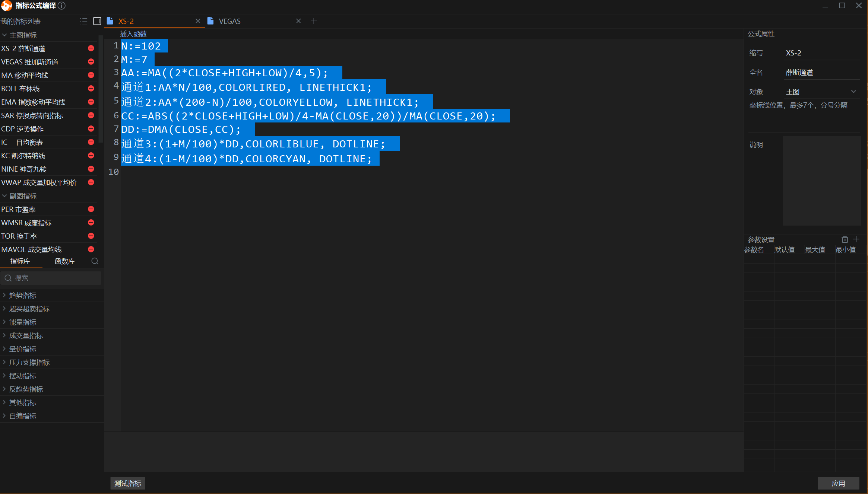Click the 说明 description text area
Screen dimensions: 868x494
821,181
